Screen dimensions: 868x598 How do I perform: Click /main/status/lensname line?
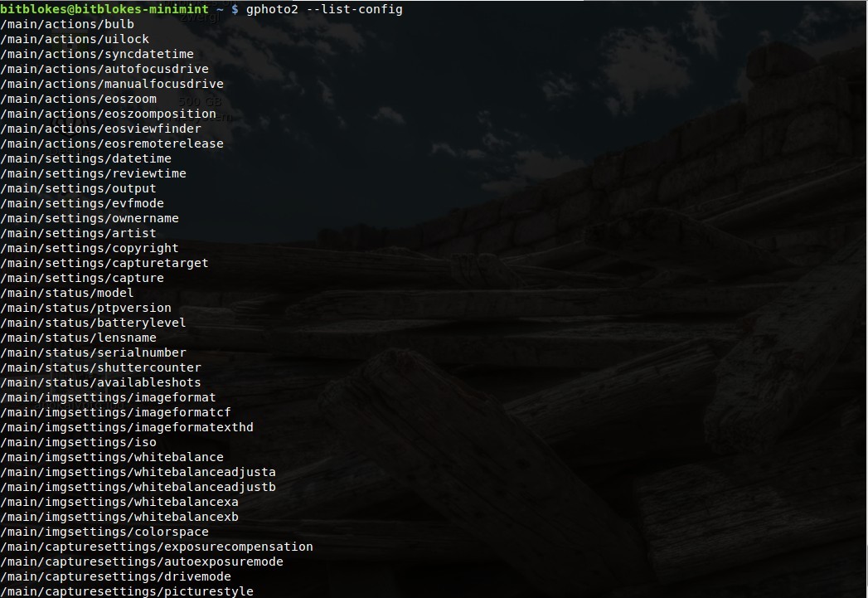(79, 338)
